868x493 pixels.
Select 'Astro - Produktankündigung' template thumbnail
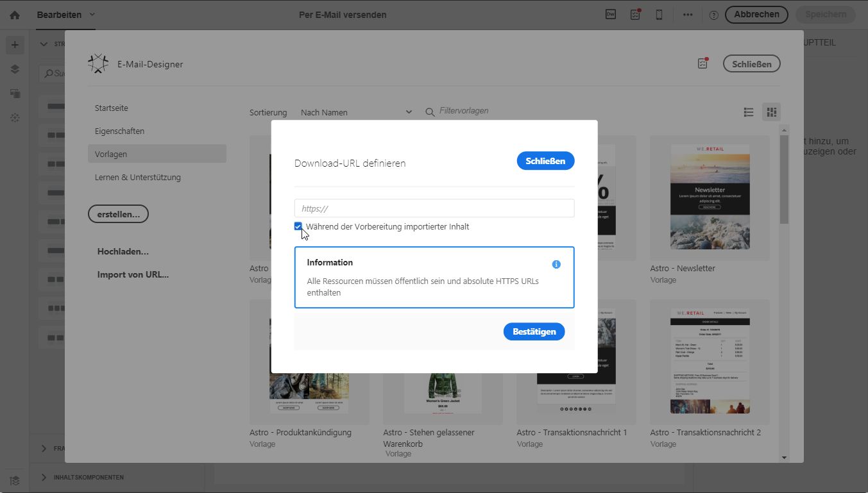(309, 362)
